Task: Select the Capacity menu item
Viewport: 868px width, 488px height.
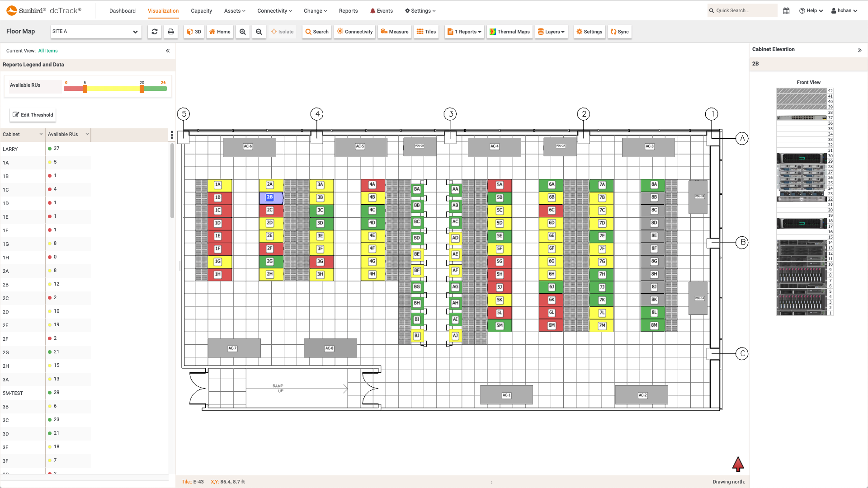Action: pyautogui.click(x=201, y=11)
